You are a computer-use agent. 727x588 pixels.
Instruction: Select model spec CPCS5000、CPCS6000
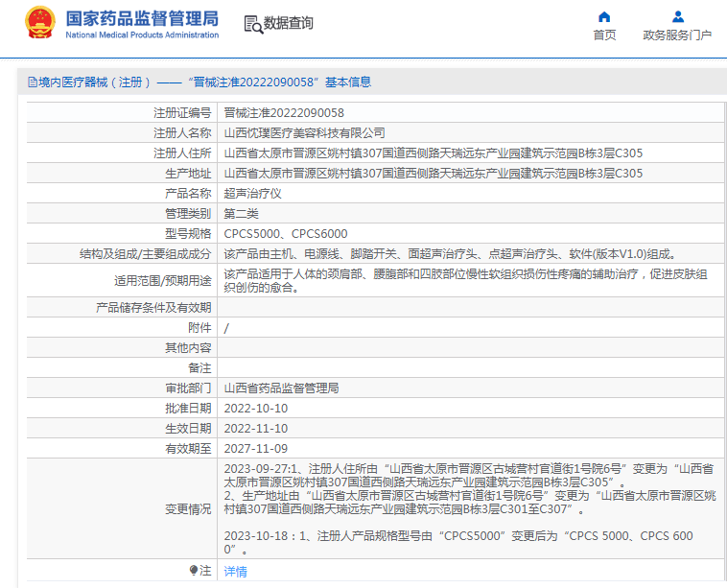tap(286, 234)
